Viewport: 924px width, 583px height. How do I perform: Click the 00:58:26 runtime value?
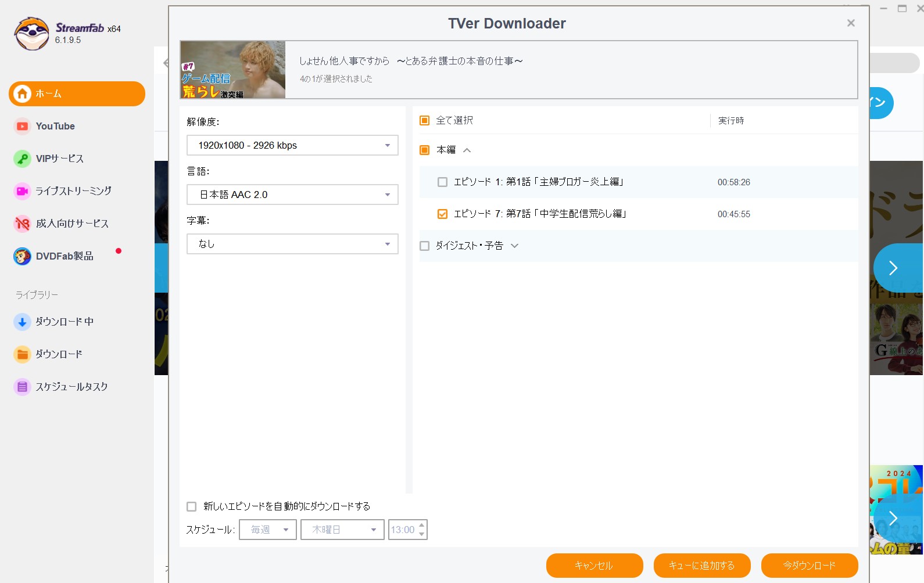click(x=734, y=182)
